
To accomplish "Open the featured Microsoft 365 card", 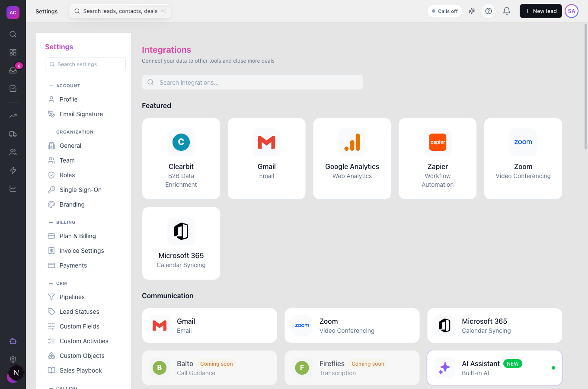I will tap(181, 243).
